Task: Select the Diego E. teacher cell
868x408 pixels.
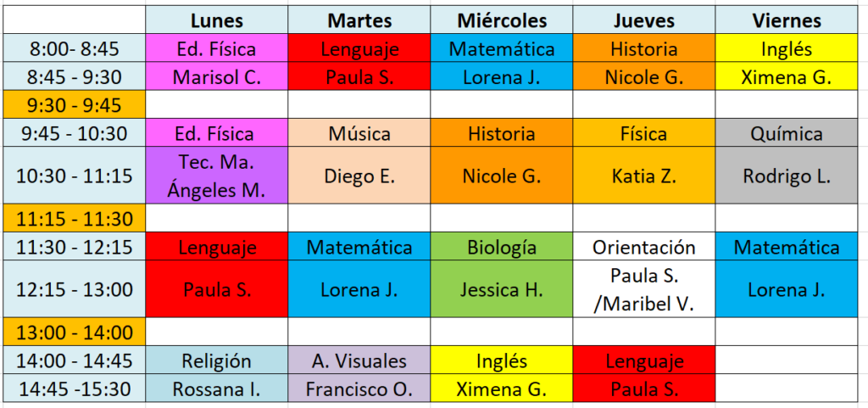Action: click(x=359, y=176)
